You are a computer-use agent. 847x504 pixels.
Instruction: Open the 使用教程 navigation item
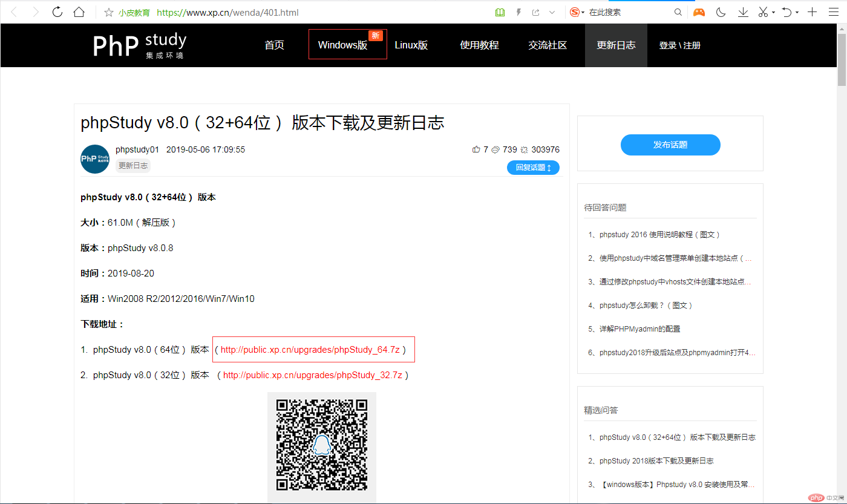[x=479, y=45]
